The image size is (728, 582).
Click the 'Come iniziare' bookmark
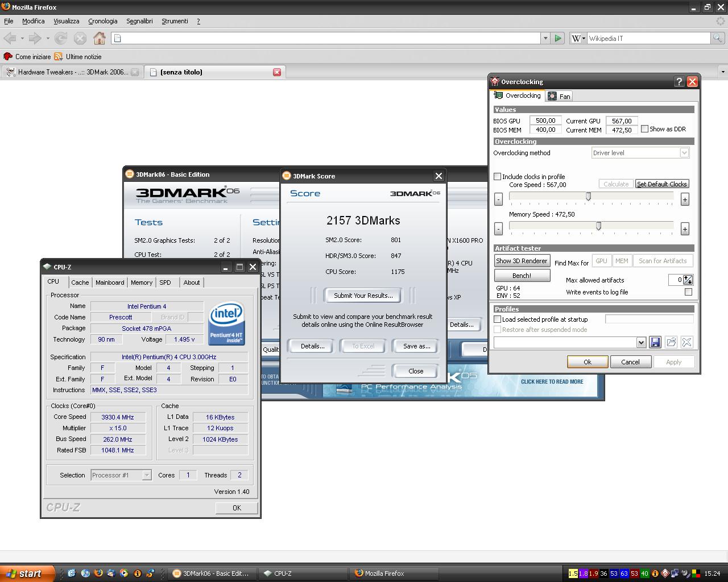27,57
